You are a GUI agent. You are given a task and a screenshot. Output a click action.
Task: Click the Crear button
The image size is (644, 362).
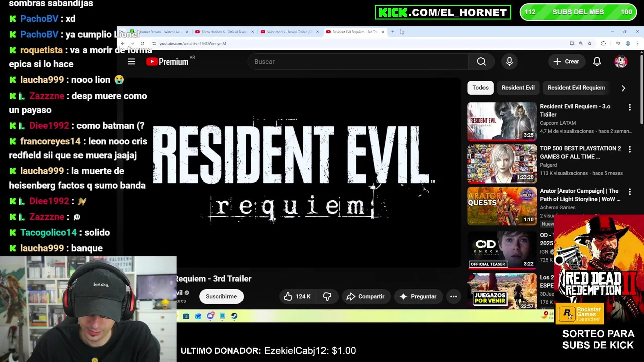[566, 62]
